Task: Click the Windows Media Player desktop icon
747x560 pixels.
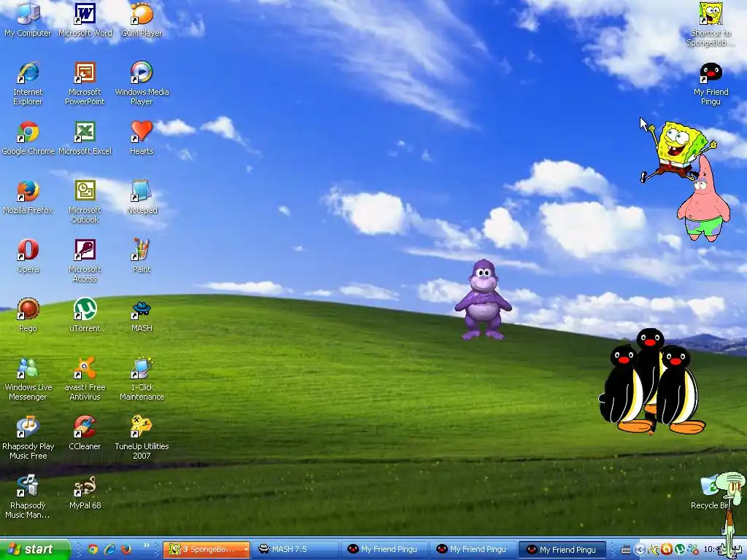Action: 142,83
